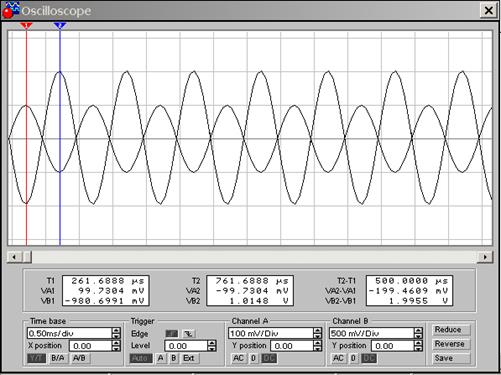Click the red T1 cursor marker
This screenshot has width=501, height=375.
[x=26, y=26]
